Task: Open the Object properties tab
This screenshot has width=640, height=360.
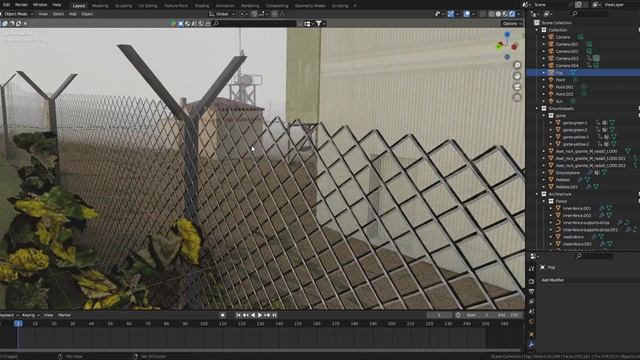Action: [x=531, y=334]
